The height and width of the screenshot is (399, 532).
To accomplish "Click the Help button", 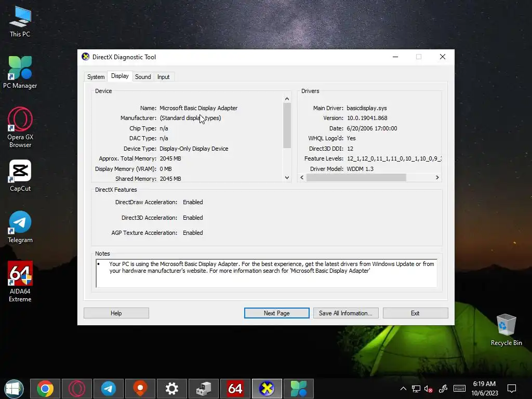I will tap(116, 313).
